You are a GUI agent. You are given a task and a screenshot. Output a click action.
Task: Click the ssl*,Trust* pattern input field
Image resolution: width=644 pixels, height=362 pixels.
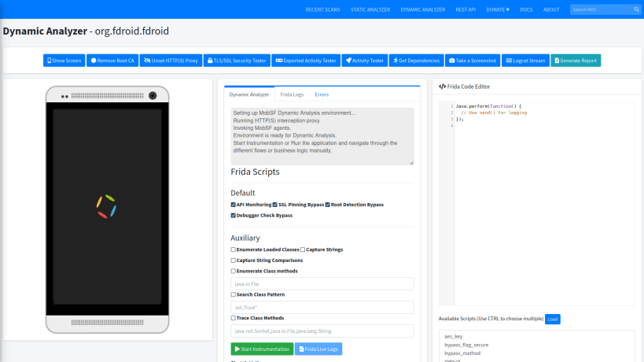(322, 308)
